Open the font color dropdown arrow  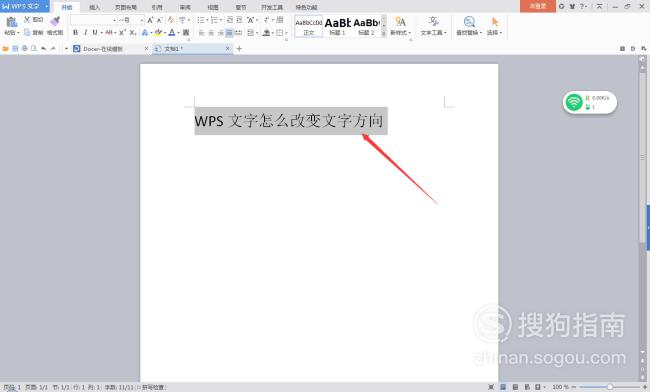(x=178, y=32)
